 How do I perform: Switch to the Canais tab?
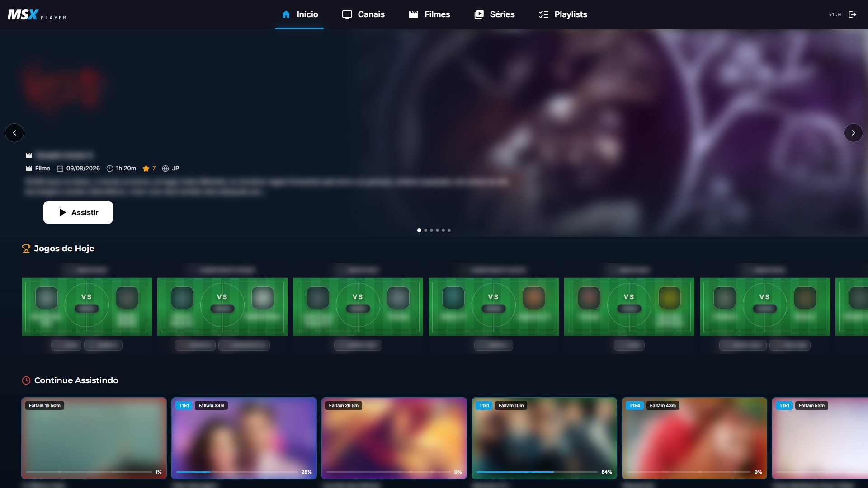coord(363,14)
